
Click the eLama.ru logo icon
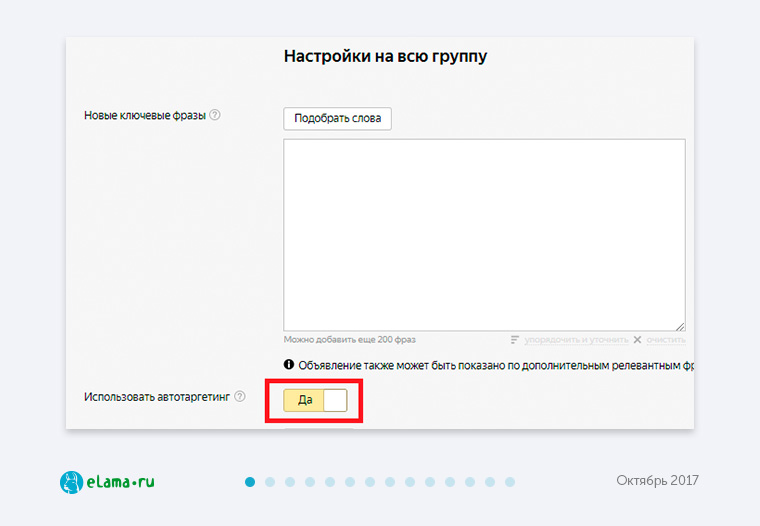pyautogui.click(x=71, y=482)
